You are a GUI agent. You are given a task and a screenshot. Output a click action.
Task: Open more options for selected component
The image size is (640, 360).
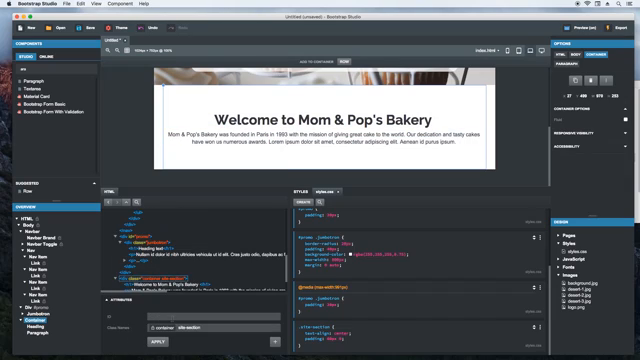coord(606,80)
